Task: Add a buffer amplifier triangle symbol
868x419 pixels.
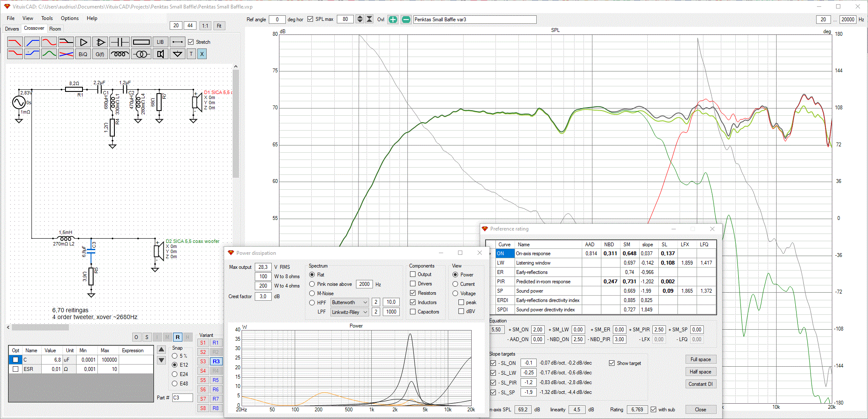Action: click(83, 42)
